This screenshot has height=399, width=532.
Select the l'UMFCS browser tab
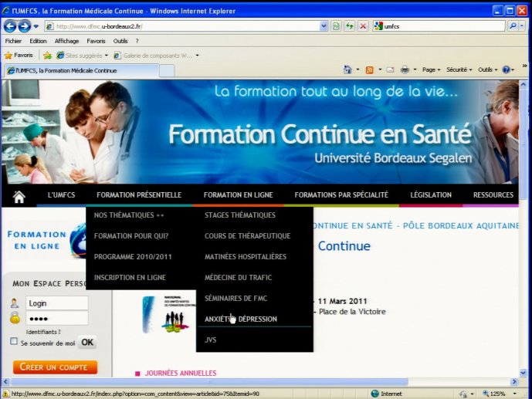(81, 70)
